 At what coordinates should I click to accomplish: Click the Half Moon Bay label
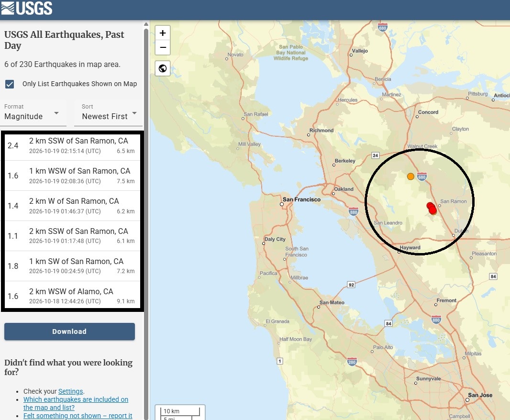(x=296, y=339)
